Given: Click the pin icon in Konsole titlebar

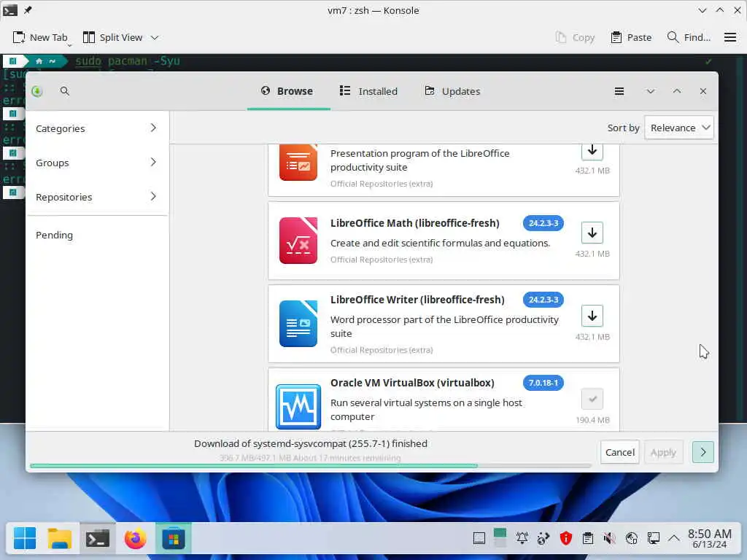Looking at the screenshot, I should pos(28,10).
